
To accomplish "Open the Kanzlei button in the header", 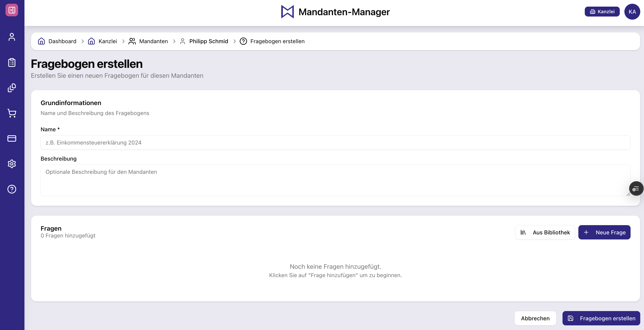I will 602,11.
